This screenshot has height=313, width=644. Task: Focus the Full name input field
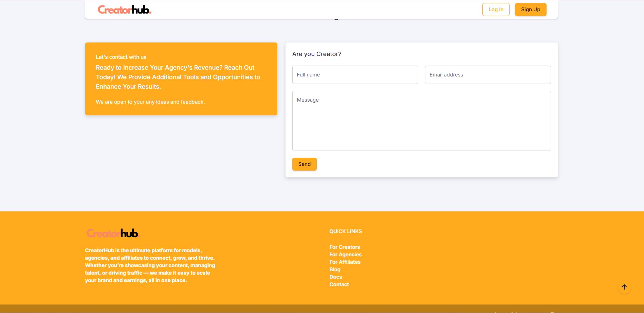(x=355, y=75)
